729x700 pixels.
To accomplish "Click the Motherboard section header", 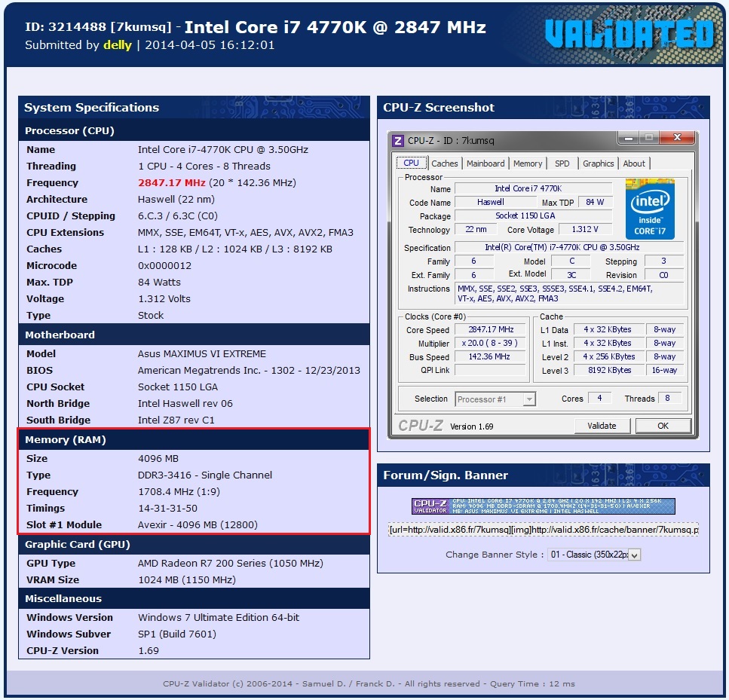I will tap(194, 335).
